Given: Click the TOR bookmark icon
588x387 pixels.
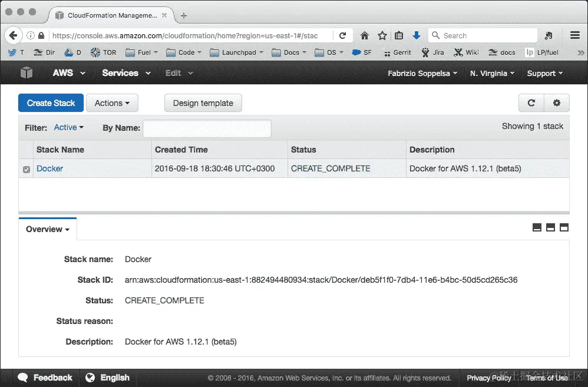Looking at the screenshot, I should 96,52.
